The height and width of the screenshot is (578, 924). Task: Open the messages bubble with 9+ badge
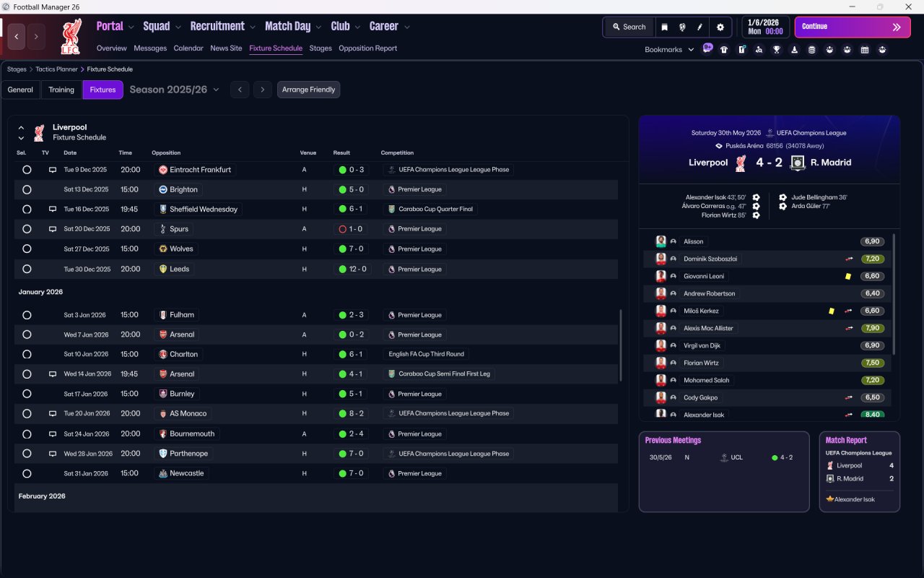(x=707, y=49)
